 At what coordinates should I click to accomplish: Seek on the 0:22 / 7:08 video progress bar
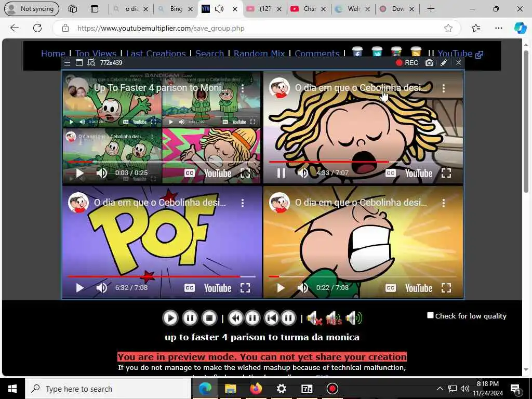(363, 276)
